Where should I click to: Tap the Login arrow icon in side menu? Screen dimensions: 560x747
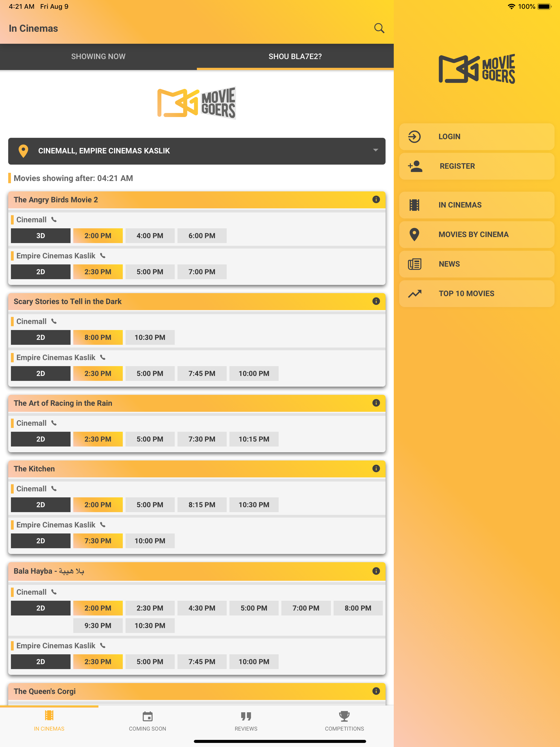pyautogui.click(x=414, y=137)
